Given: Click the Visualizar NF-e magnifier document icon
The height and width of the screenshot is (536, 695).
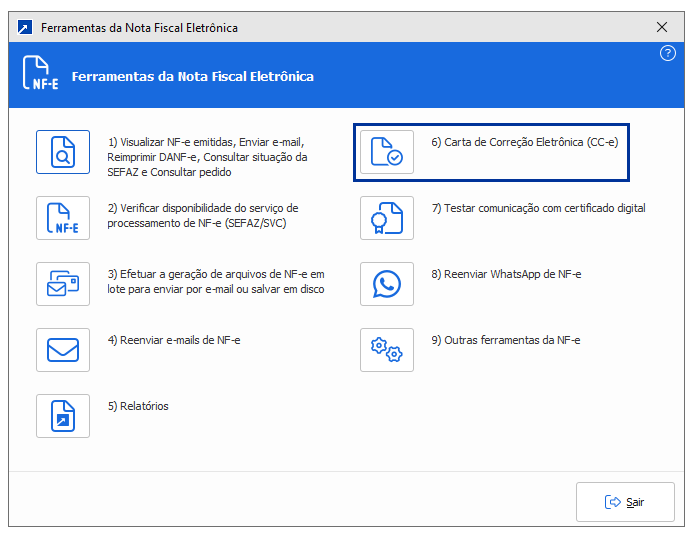Looking at the screenshot, I should coord(63,152).
